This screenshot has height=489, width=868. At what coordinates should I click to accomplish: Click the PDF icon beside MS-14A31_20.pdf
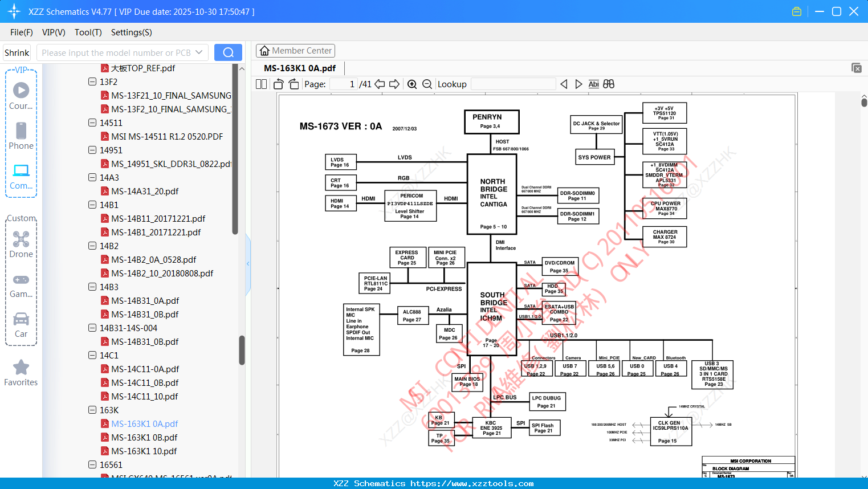105,191
